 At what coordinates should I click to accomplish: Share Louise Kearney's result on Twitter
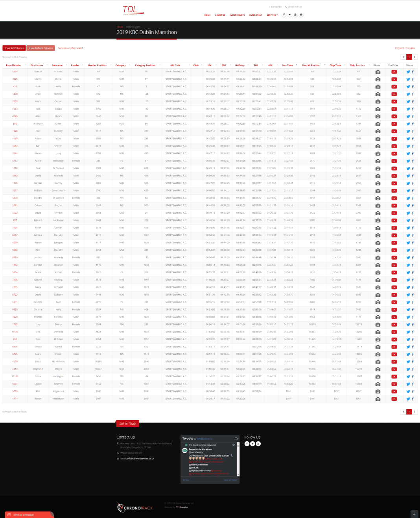[x=408, y=384]
